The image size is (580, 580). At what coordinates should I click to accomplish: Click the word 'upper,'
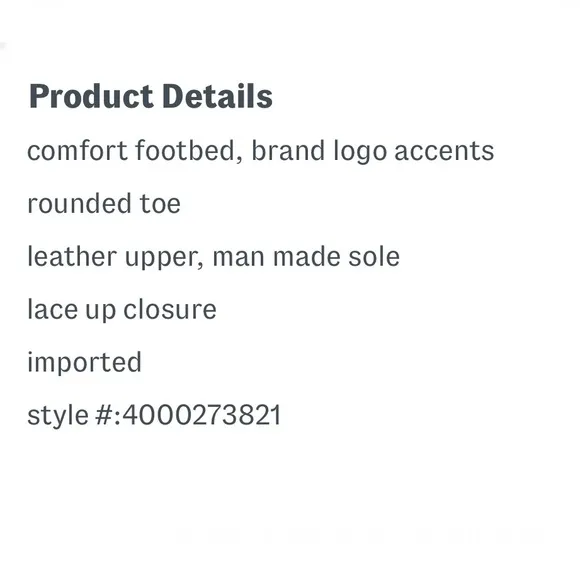pos(165,258)
